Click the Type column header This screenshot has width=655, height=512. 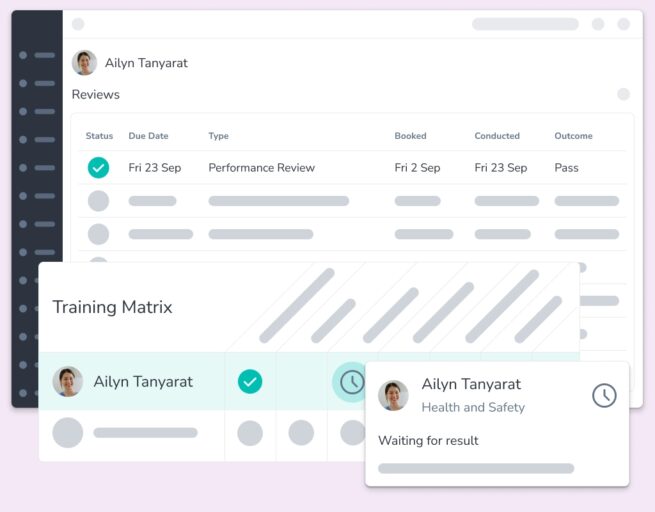tap(218, 136)
